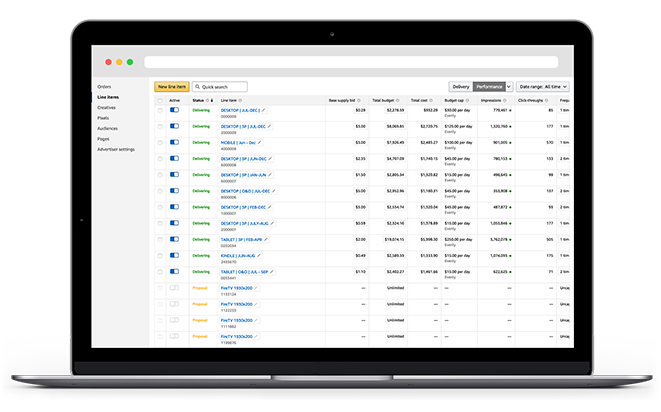Open Pages in the left navigation
Screen dimensions: 661x412
103,139
